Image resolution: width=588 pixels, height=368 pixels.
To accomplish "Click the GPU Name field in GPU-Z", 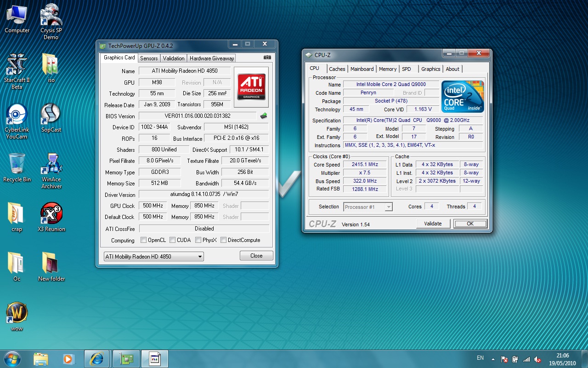I will [x=185, y=71].
